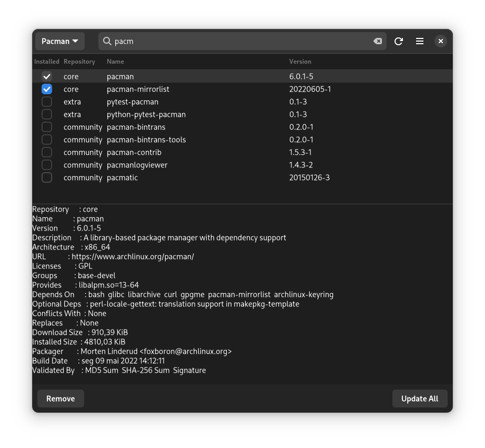
Task: Select the 'pacman-bintrans-tools' package name
Action: (146, 140)
